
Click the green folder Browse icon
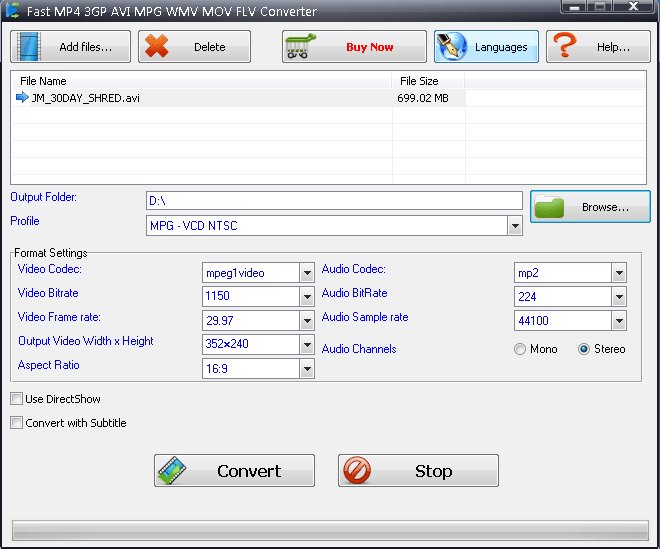tap(549, 206)
